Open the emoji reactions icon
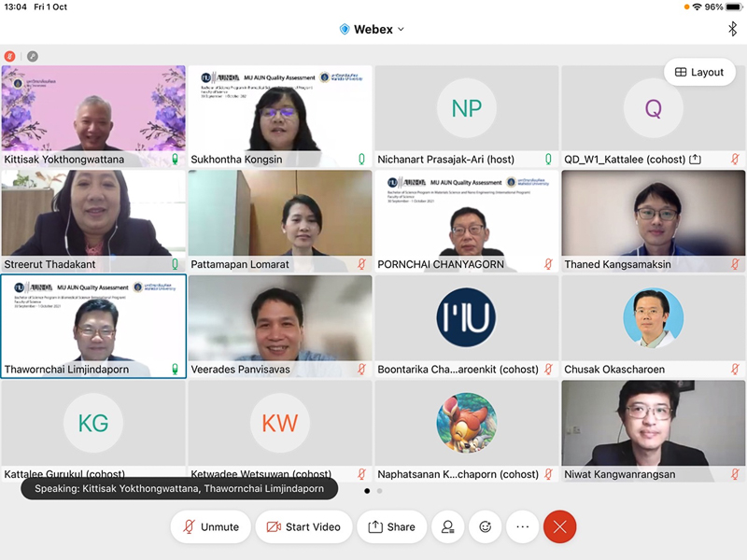The image size is (747, 560). click(486, 526)
